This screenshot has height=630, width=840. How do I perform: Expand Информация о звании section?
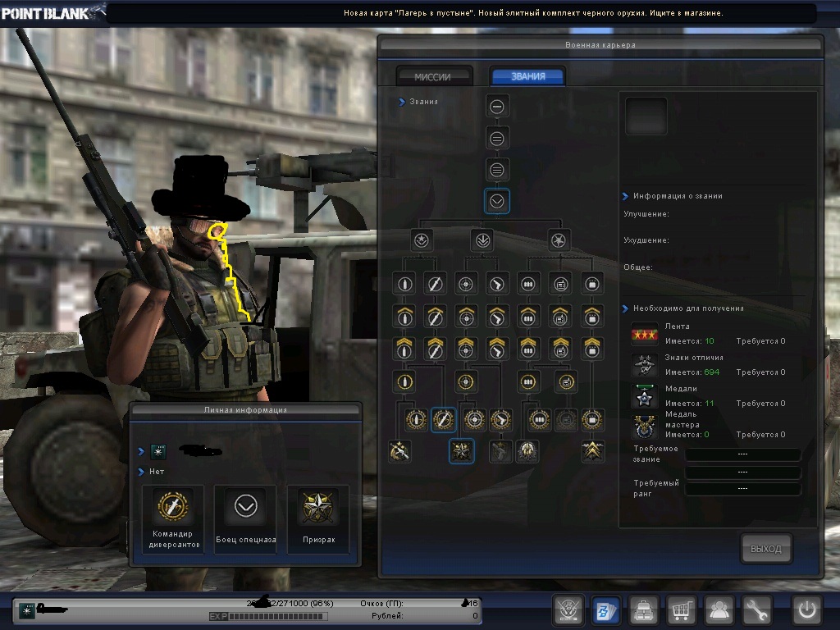coord(625,196)
